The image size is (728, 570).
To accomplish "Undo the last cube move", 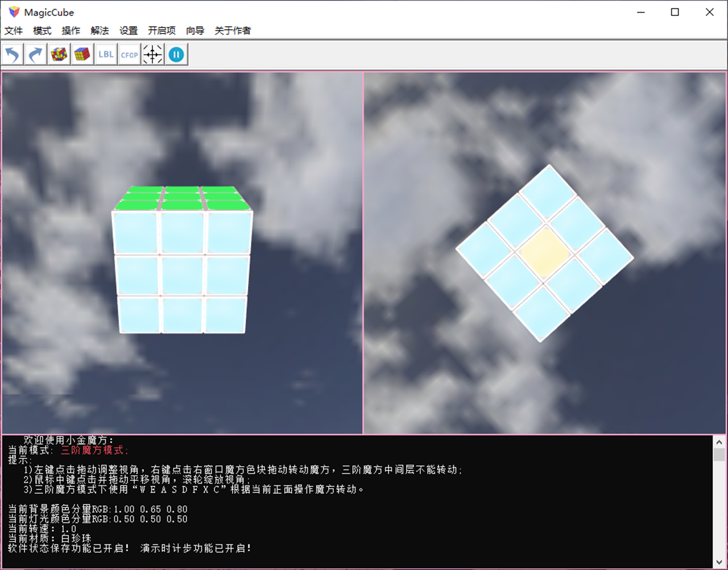I will (13, 55).
